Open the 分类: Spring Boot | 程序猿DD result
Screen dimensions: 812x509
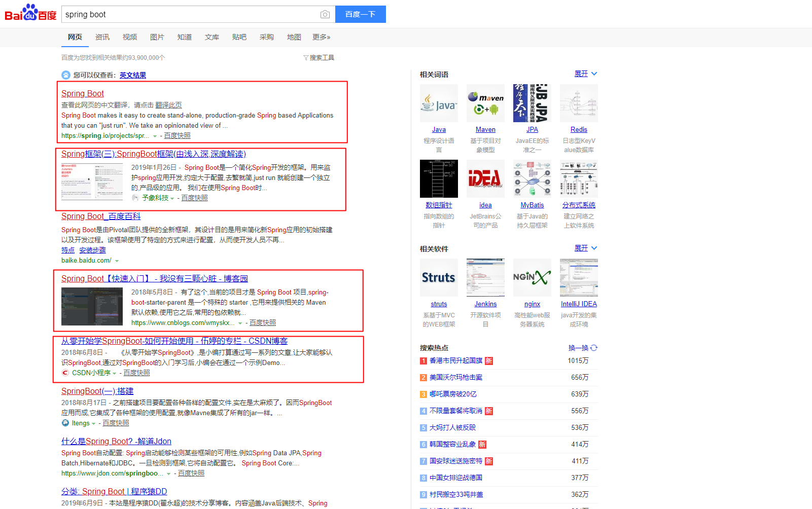tap(114, 492)
